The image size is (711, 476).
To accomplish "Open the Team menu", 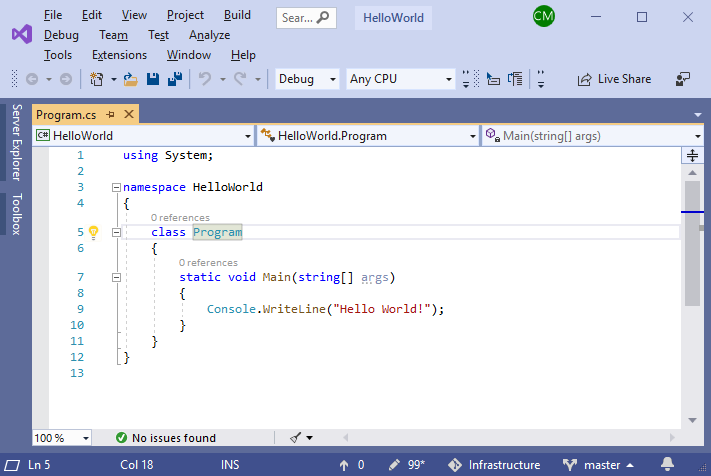I will (113, 35).
